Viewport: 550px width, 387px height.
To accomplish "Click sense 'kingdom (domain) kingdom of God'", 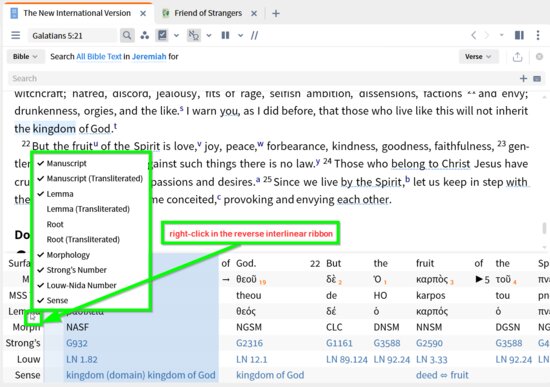I will pos(141,375).
